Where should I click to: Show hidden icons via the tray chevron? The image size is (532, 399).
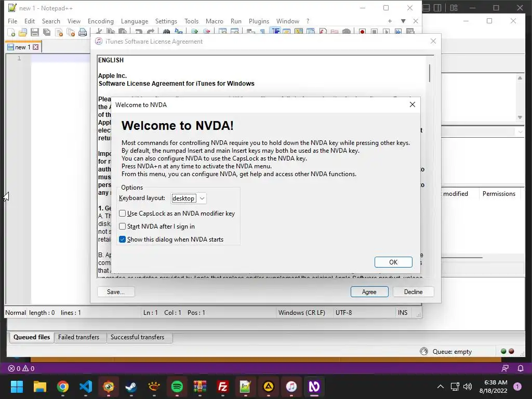pos(441,387)
